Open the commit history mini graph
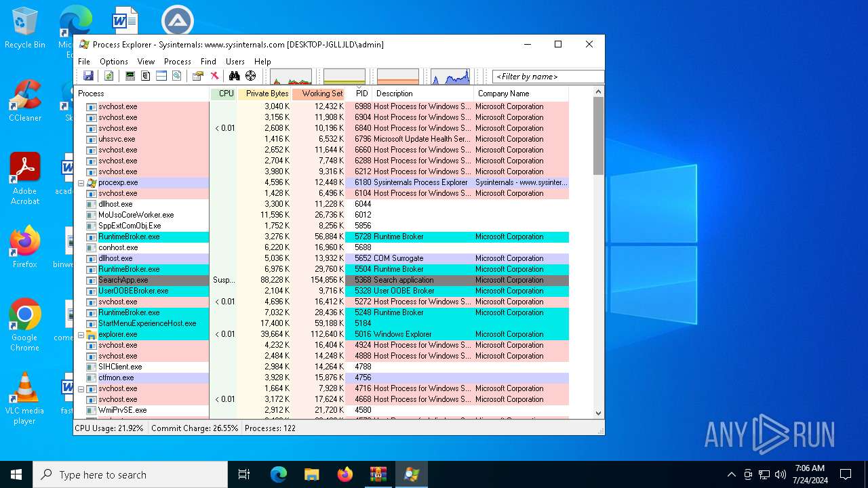The width and height of the screenshot is (868, 488). pos(344,77)
